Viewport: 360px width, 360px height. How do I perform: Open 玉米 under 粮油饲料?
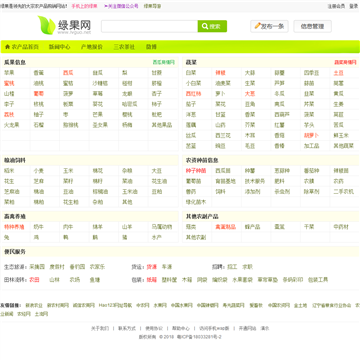pyautogui.click(x=68, y=171)
